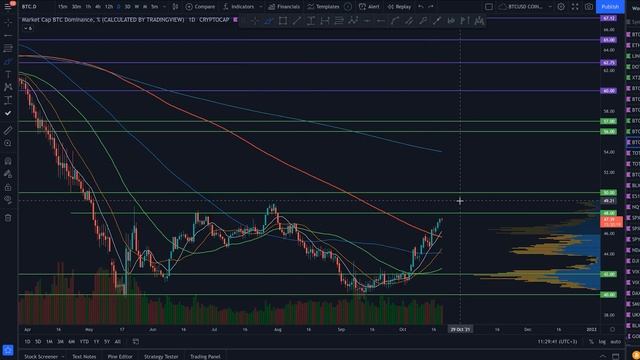Image resolution: width=640 pixels, height=360 pixels.
Task: Expand the Stock Screener dropdown arrow
Action: (62, 356)
